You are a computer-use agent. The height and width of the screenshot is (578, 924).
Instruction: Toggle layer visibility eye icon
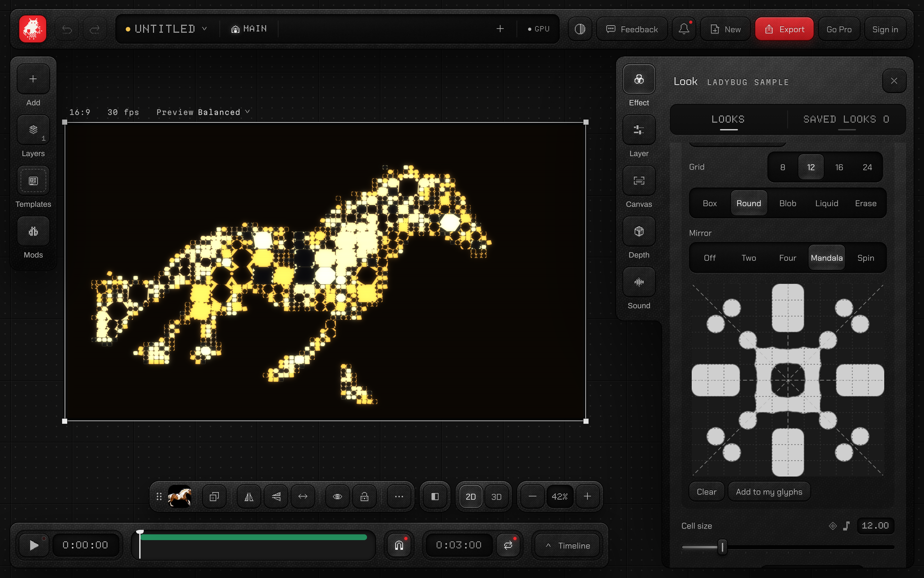tap(337, 497)
